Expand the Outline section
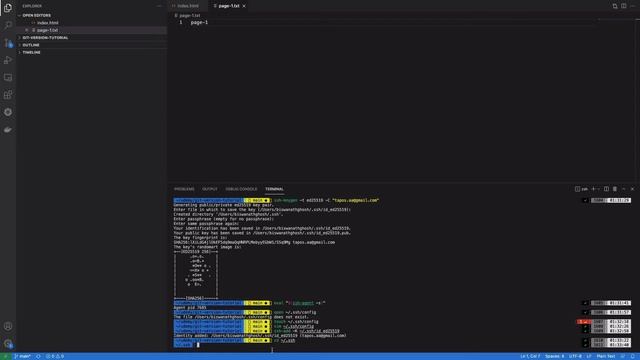640x360 pixels. [x=31, y=45]
